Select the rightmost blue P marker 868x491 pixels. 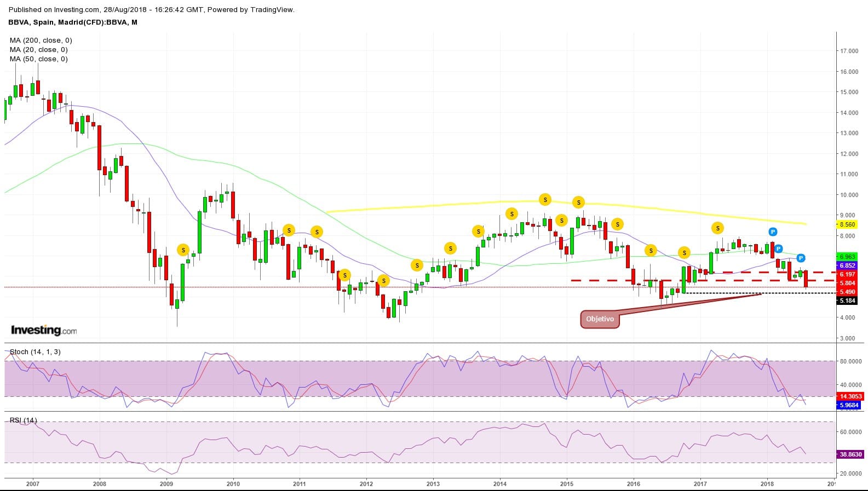pos(801,258)
